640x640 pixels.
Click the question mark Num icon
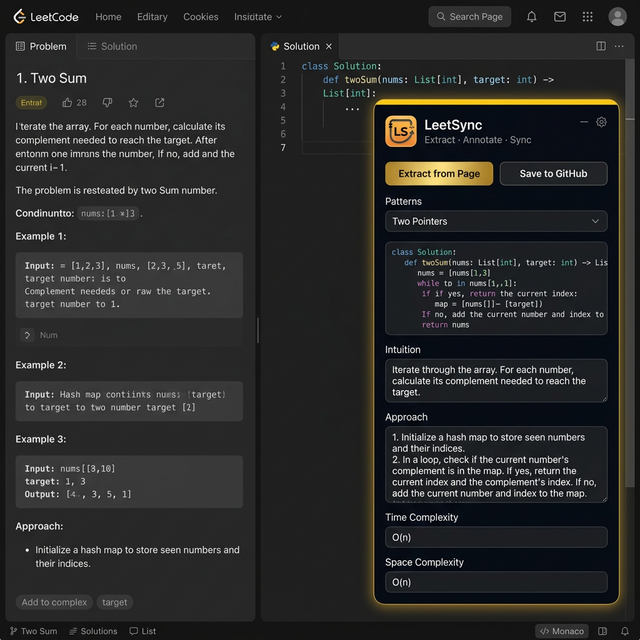[x=27, y=335]
